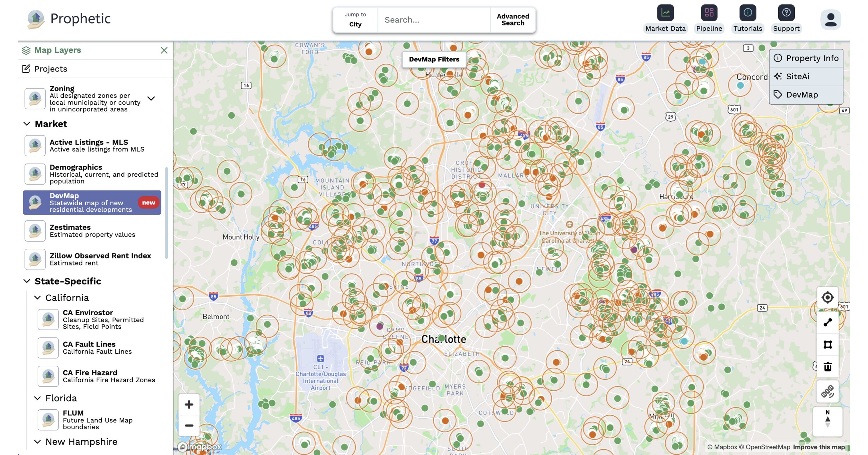This screenshot has height=455, width=868.
Task: Select SiteAi in the map menu
Action: [806, 76]
